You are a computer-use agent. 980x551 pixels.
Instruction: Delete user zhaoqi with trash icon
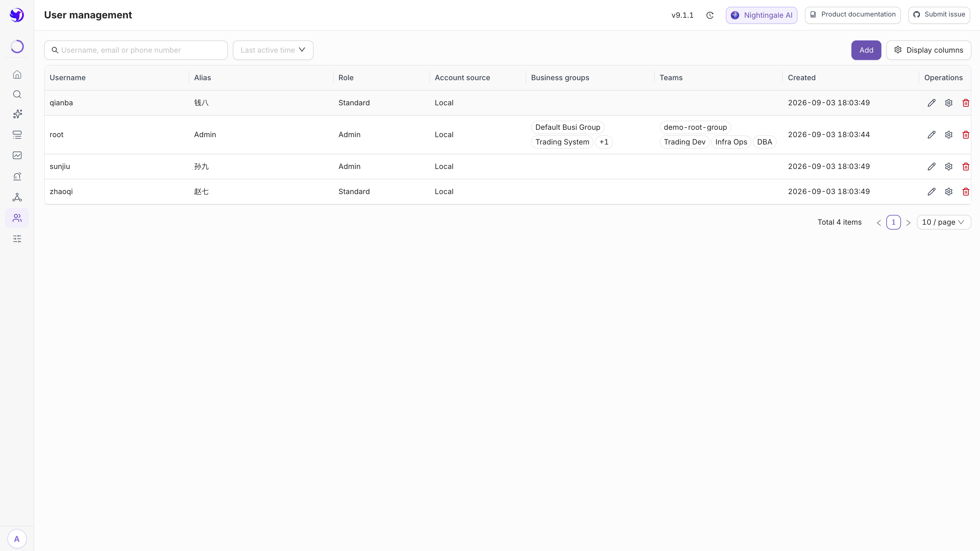tap(966, 192)
